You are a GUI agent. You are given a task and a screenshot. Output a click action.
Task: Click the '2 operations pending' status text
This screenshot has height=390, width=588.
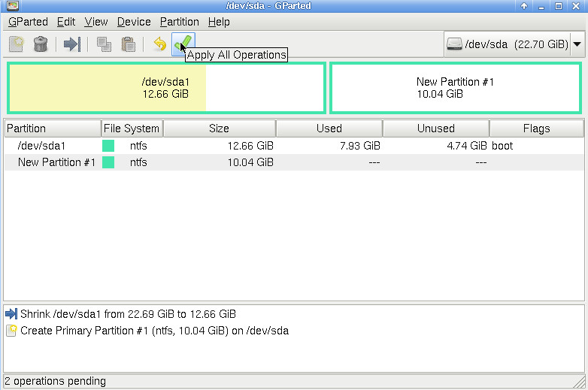coord(55,381)
